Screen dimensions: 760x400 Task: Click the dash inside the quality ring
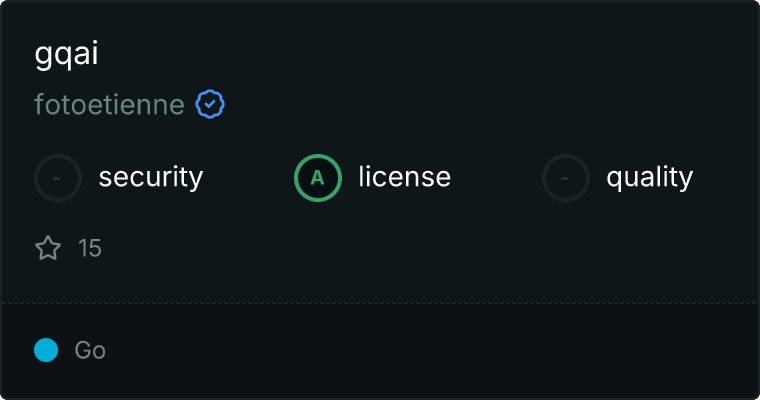565,178
